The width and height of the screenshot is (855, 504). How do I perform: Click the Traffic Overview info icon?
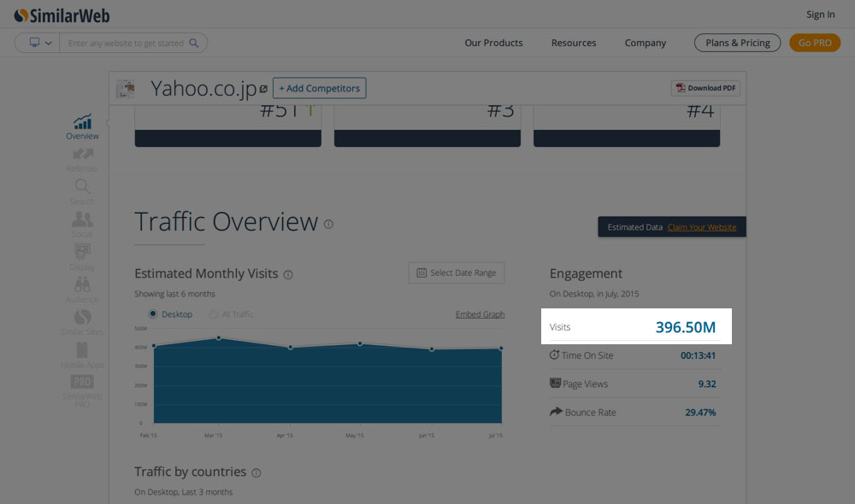coord(328,224)
